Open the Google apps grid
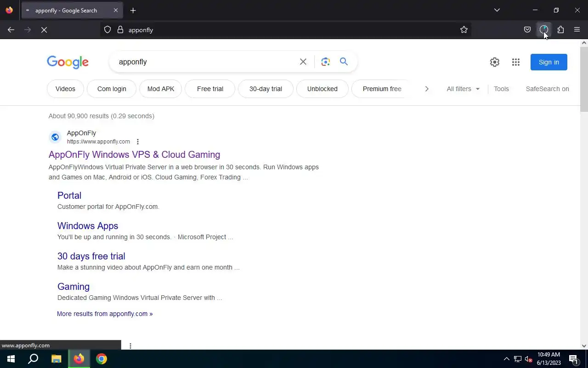 click(516, 62)
